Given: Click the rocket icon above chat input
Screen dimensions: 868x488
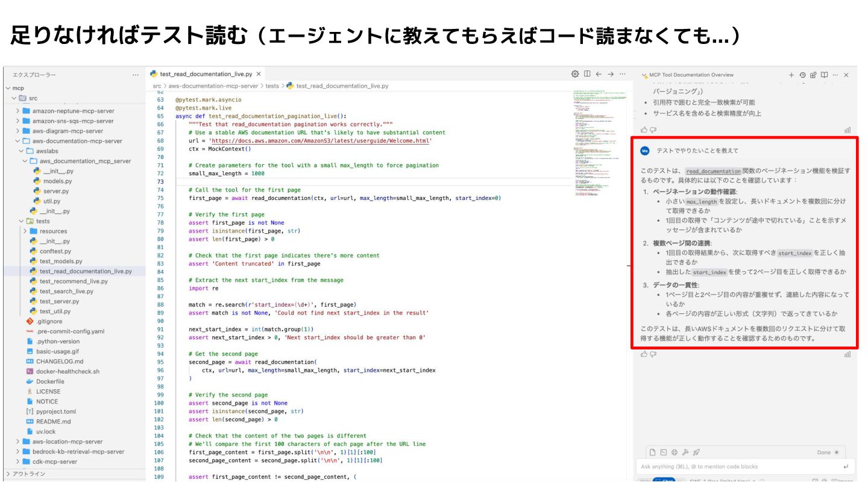Looking at the screenshot, I should click(x=696, y=452).
